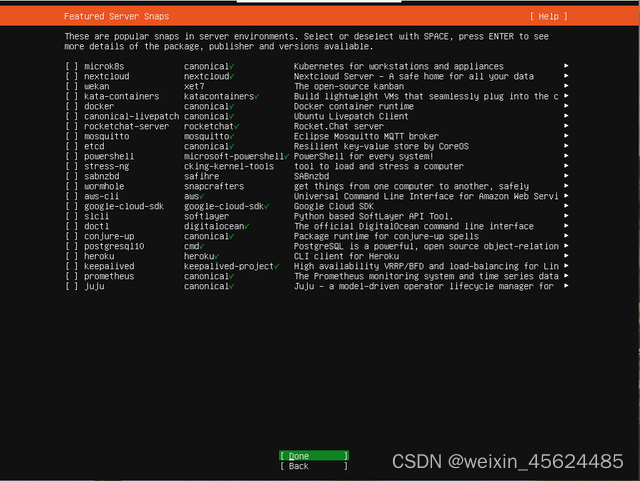Show details arrow for kata-containers

coord(566,96)
